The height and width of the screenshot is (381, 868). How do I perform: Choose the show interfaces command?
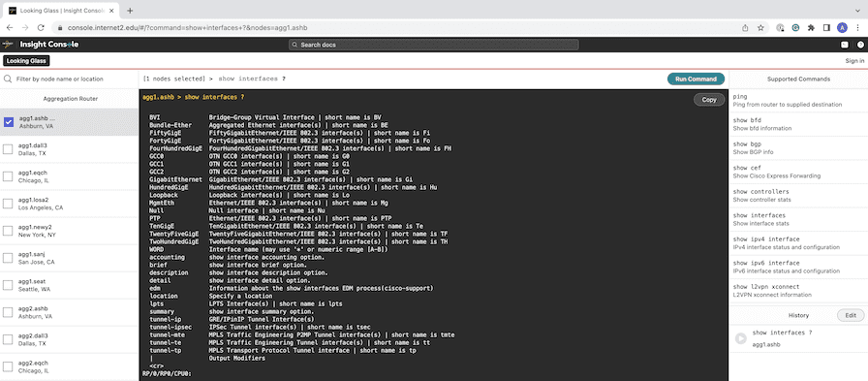tap(798, 219)
